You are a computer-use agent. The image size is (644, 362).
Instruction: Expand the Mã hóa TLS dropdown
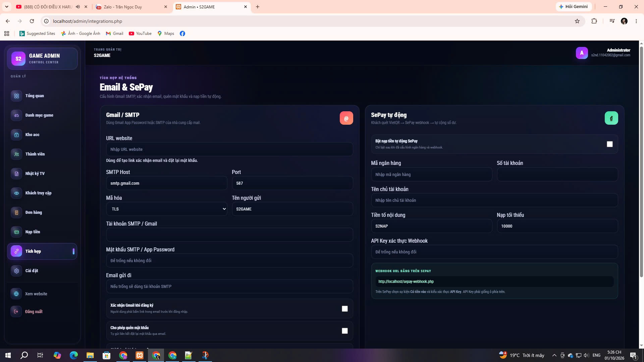click(167, 209)
